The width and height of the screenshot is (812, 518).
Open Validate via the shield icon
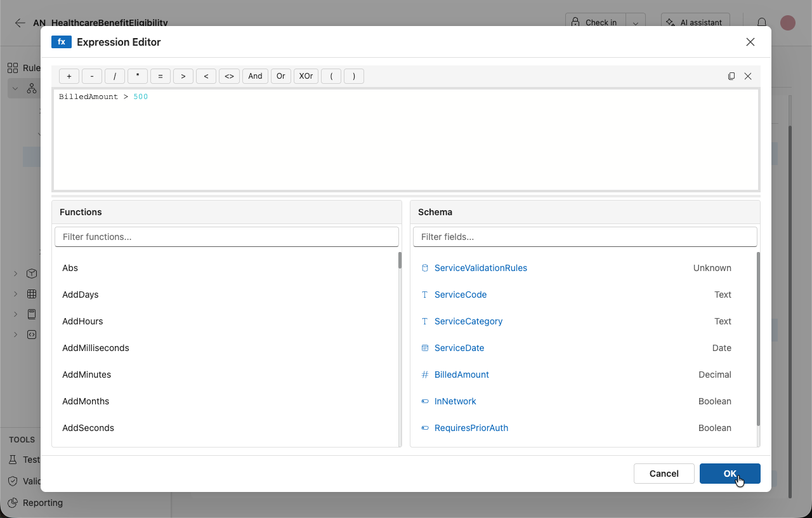[13, 481]
